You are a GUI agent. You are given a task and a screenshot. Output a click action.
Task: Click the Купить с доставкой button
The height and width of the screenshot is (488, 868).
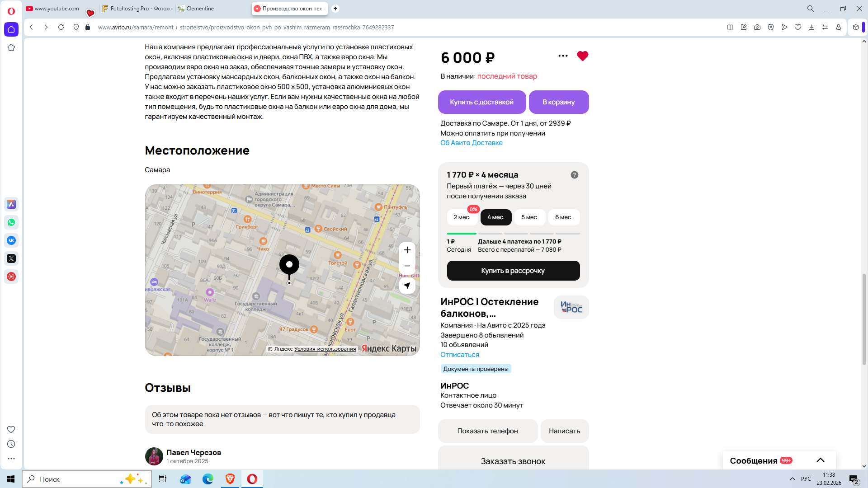pos(481,102)
